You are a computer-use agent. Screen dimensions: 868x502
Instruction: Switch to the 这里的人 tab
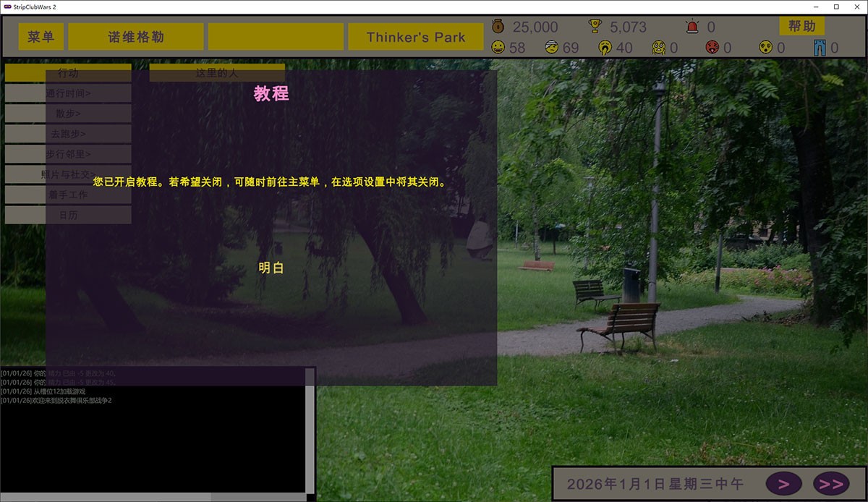point(217,72)
